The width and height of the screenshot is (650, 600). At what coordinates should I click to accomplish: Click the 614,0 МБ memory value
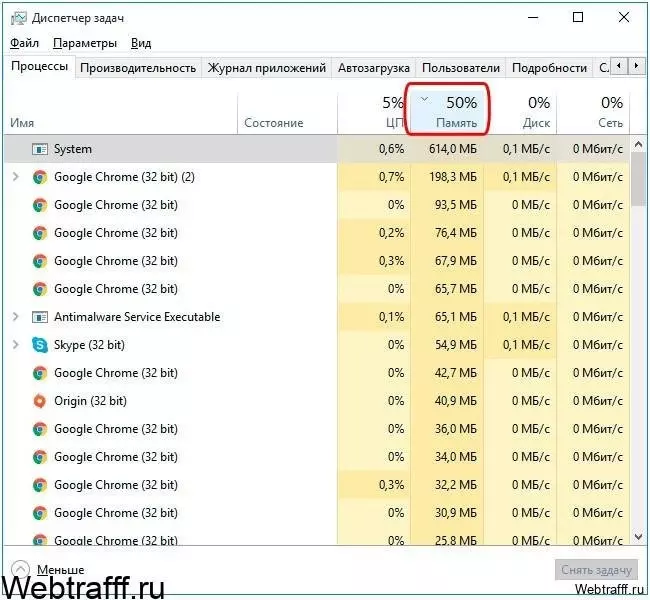click(x=453, y=149)
